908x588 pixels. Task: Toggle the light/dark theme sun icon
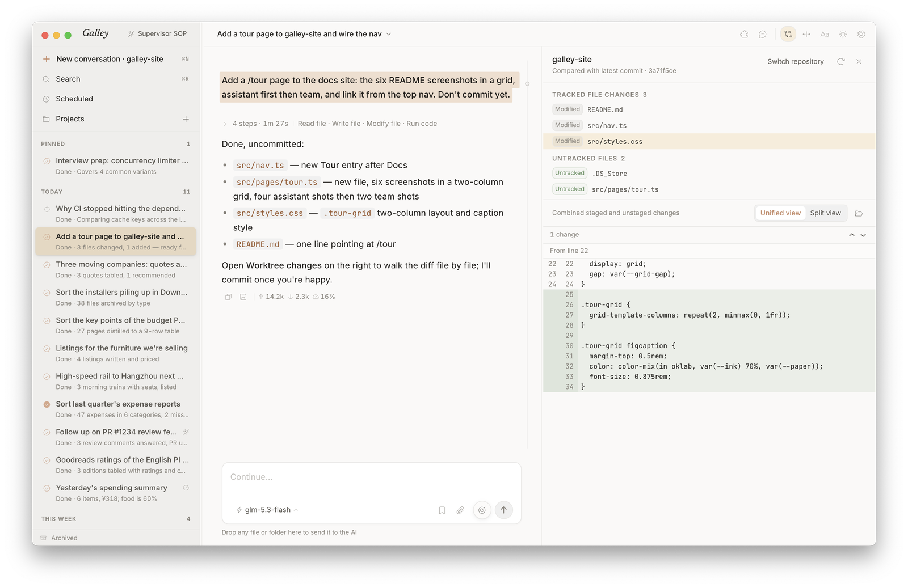[x=843, y=34]
